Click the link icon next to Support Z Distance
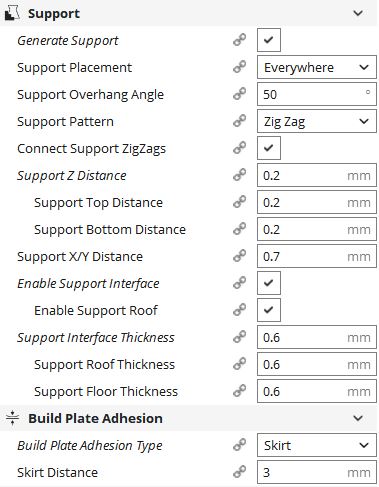 (x=239, y=175)
